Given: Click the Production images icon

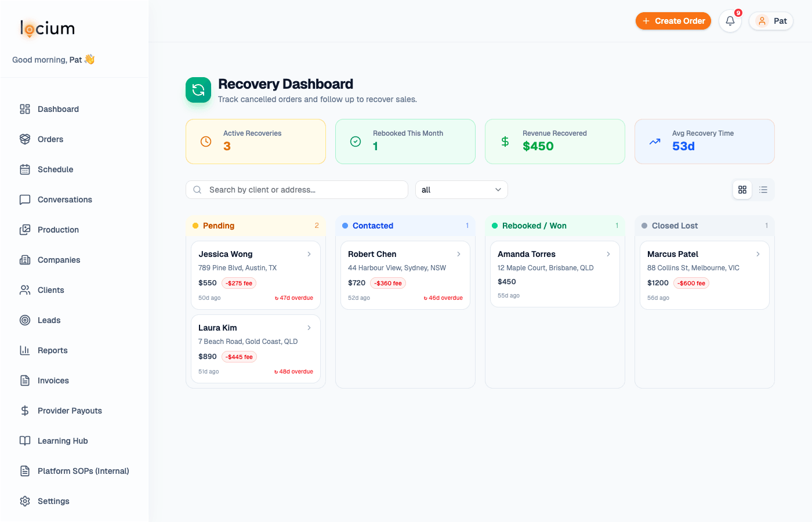Looking at the screenshot, I should click(25, 230).
